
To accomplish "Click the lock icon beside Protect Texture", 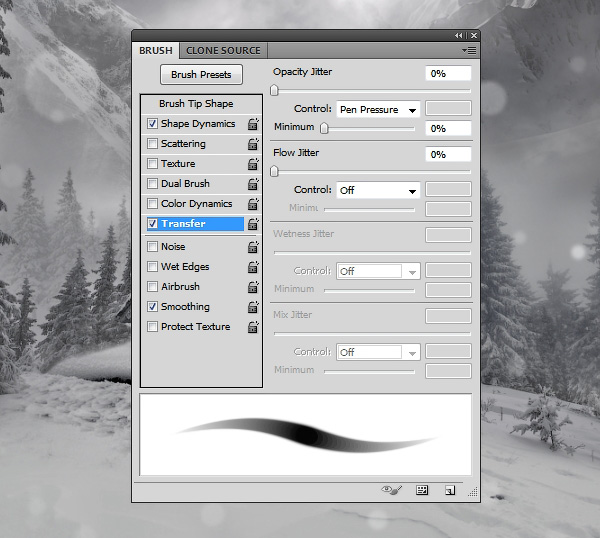I will tap(253, 327).
